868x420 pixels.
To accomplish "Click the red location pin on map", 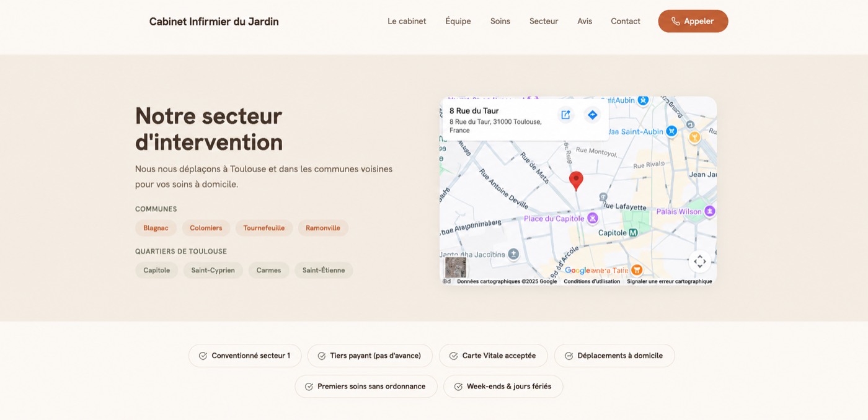I will 576,181.
